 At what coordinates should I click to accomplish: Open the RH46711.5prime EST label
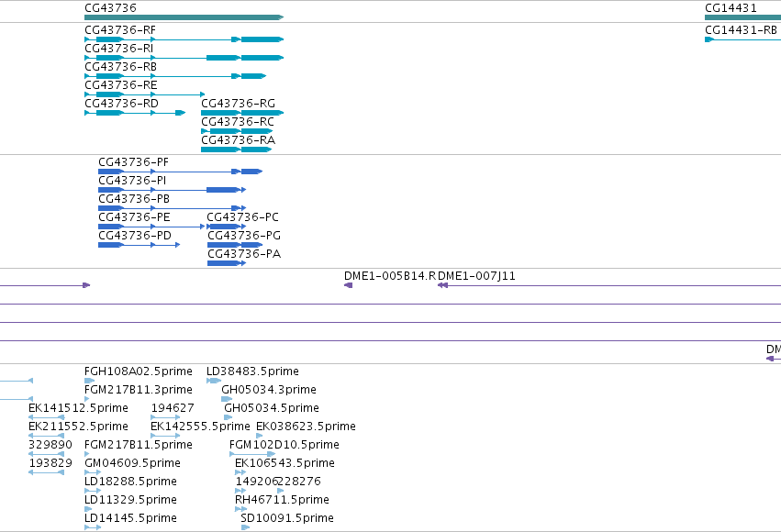coord(282,500)
